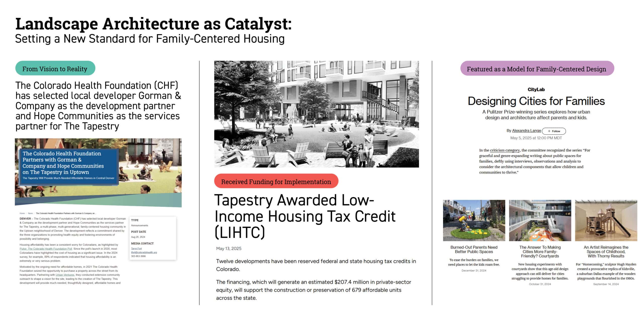Click the News breadcrumb

coord(30,213)
